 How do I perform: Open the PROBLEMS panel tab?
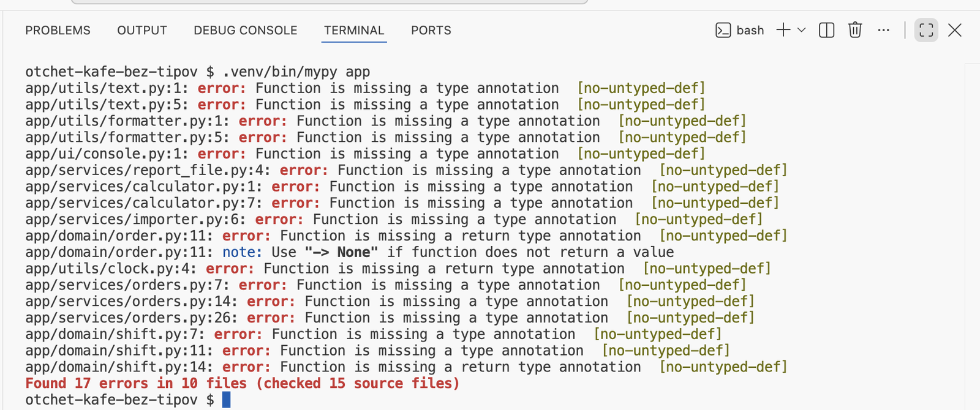pos(58,31)
